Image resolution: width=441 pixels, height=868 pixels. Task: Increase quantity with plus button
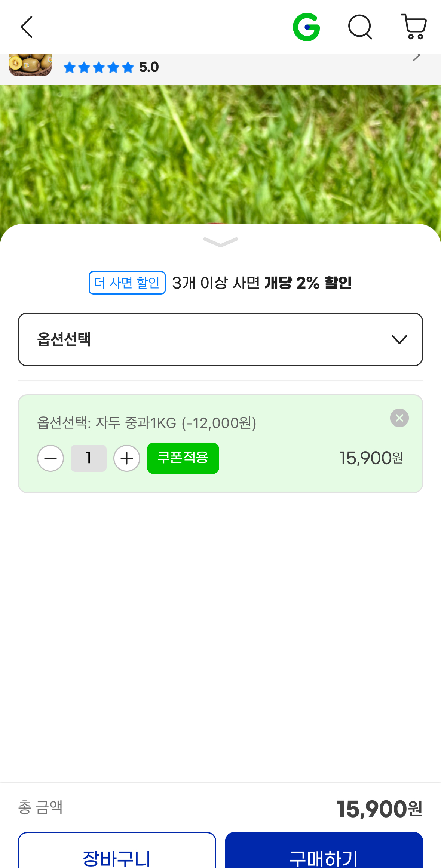pos(127,458)
